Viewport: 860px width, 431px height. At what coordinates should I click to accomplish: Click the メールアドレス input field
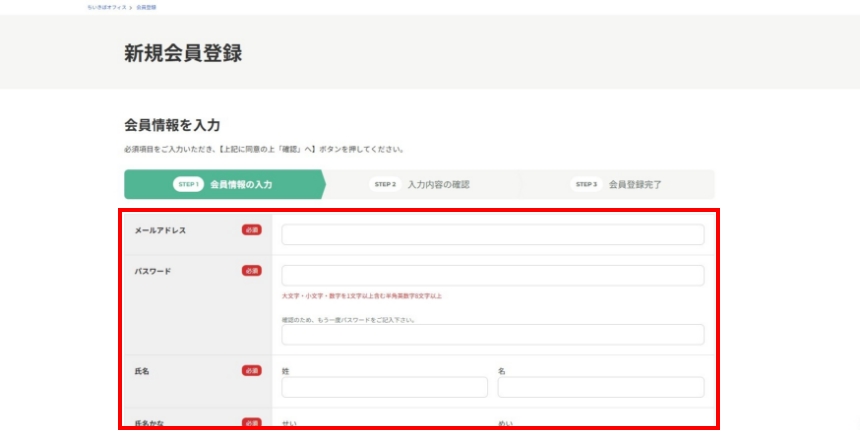click(492, 235)
